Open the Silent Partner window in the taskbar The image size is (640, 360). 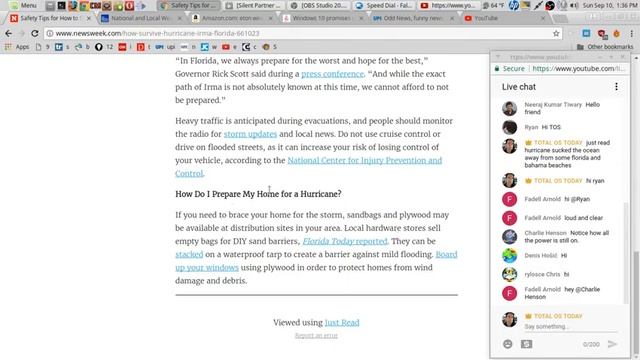[254, 6]
